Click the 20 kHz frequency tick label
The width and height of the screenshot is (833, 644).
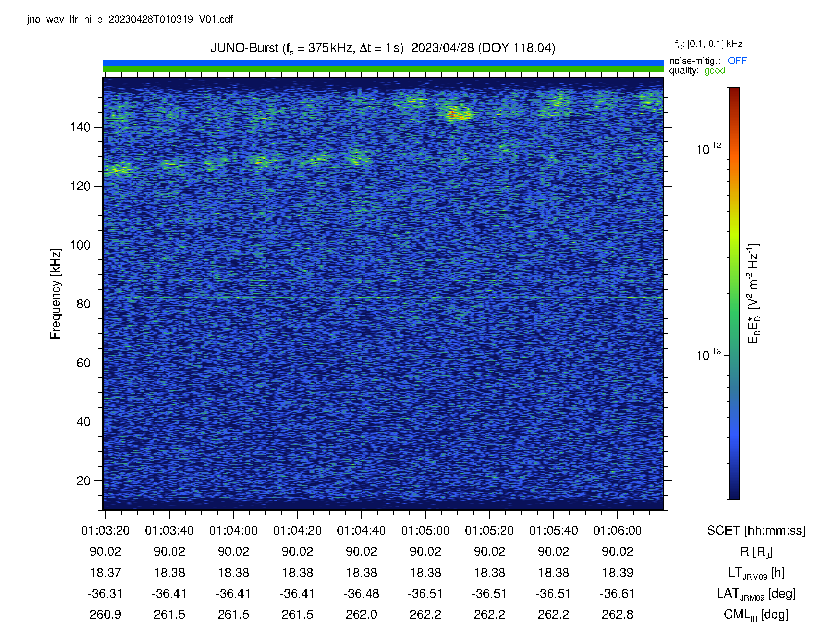coord(83,481)
